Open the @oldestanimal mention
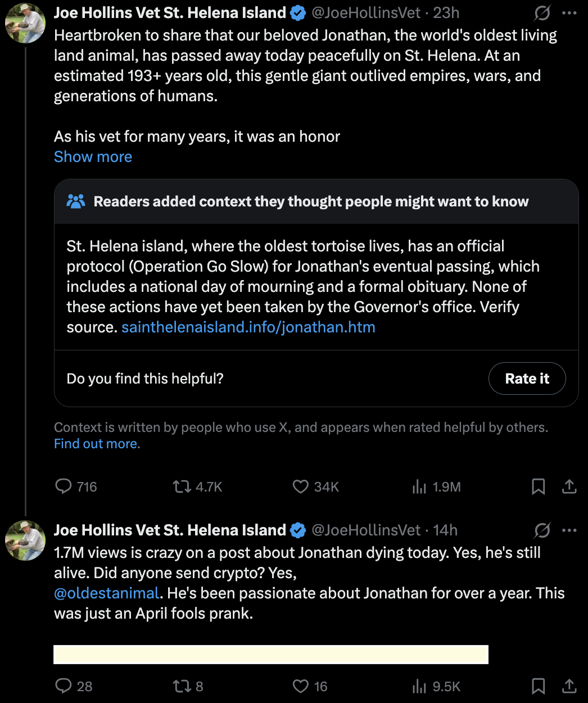588x703 pixels. click(107, 593)
